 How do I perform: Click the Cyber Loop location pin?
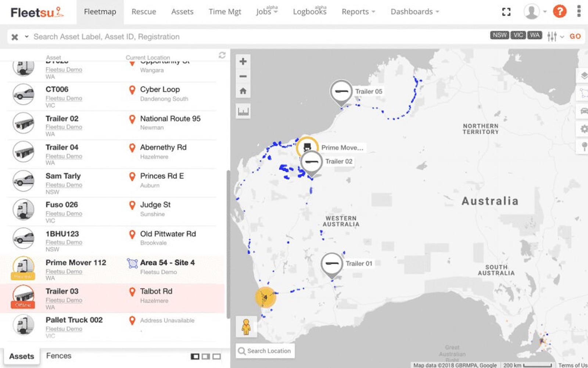[x=132, y=90]
